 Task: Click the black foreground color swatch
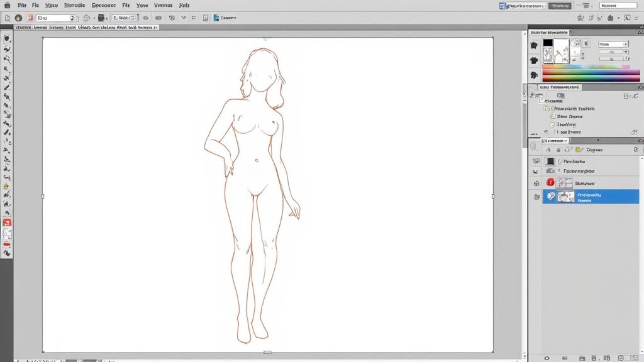pos(548,43)
